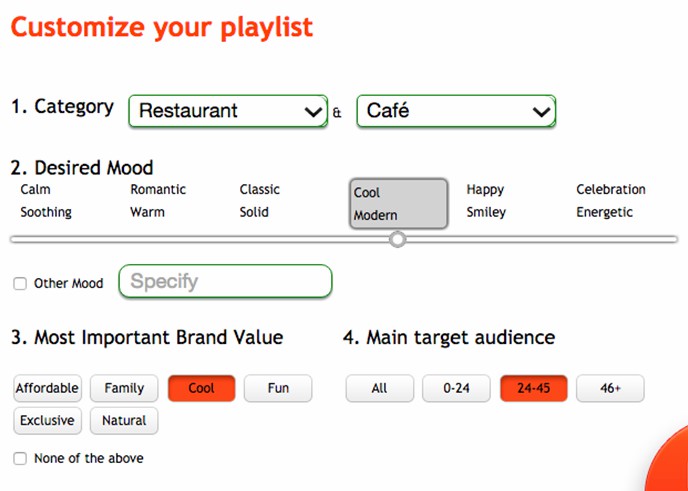
Task: Pick the 46+ audience button
Action: coord(610,388)
